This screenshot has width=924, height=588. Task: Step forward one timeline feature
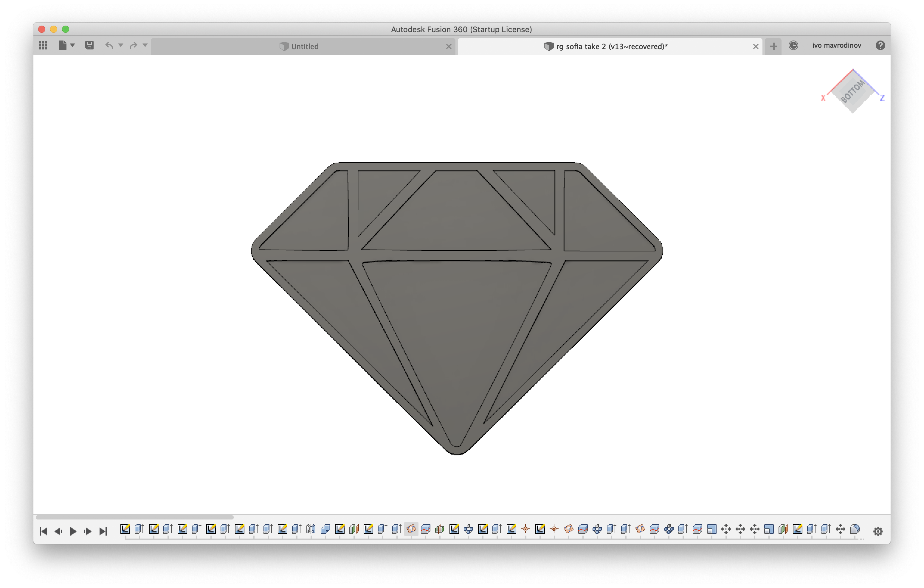[x=88, y=531]
